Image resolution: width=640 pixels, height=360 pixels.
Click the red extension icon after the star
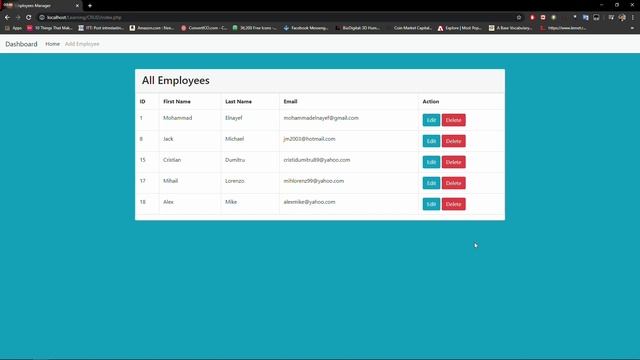532,18
